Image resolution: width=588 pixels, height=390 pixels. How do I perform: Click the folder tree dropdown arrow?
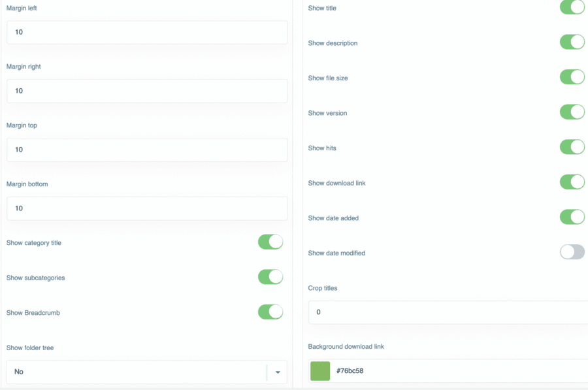point(278,372)
